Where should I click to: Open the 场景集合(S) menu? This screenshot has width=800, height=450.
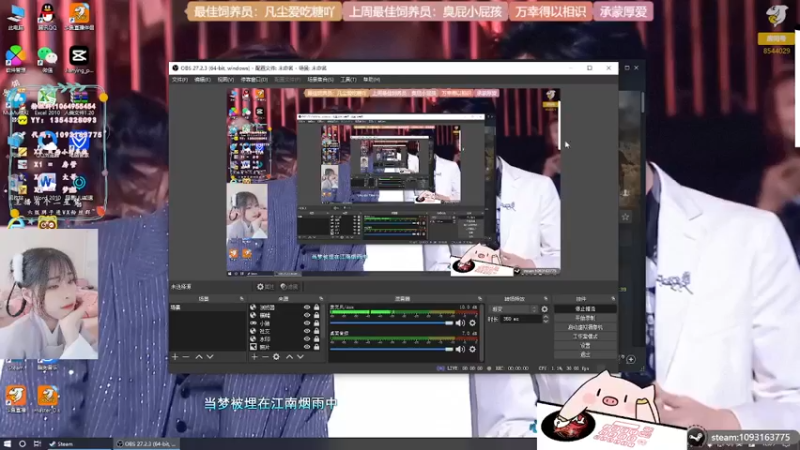click(x=320, y=80)
